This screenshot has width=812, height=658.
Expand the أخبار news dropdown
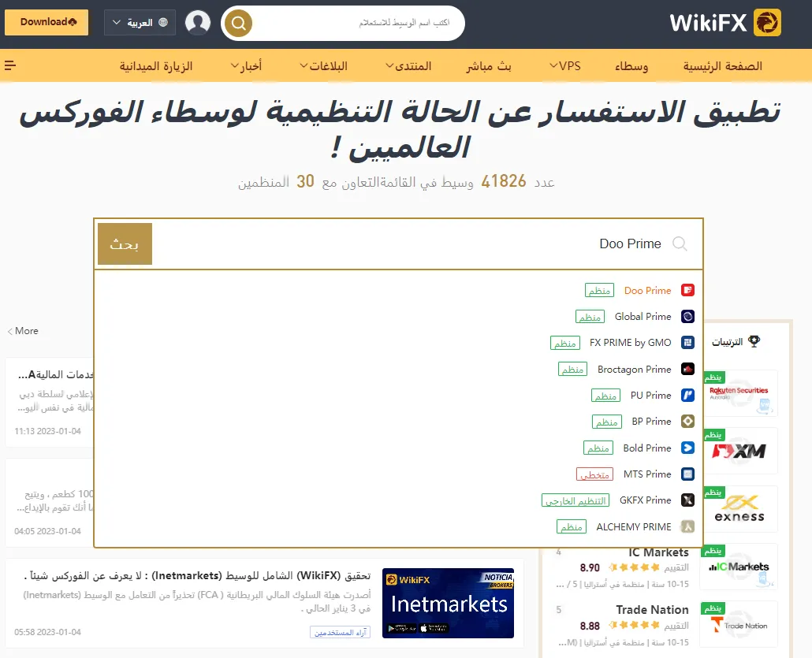click(247, 65)
